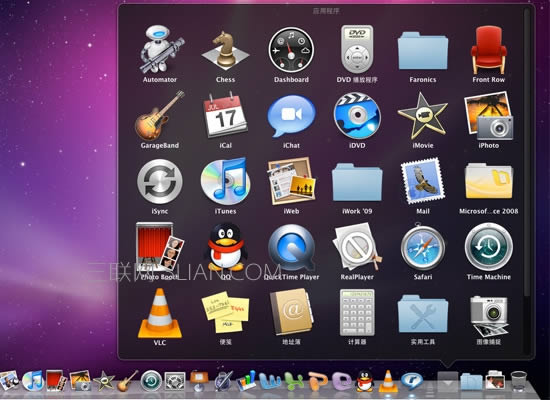
Task: Open iPhoto from the Dock
Action: 80,381
